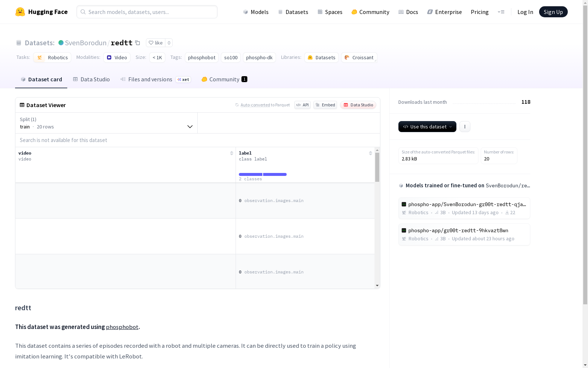Click the Dataset Viewer heading
This screenshot has width=588, height=368.
46,105
